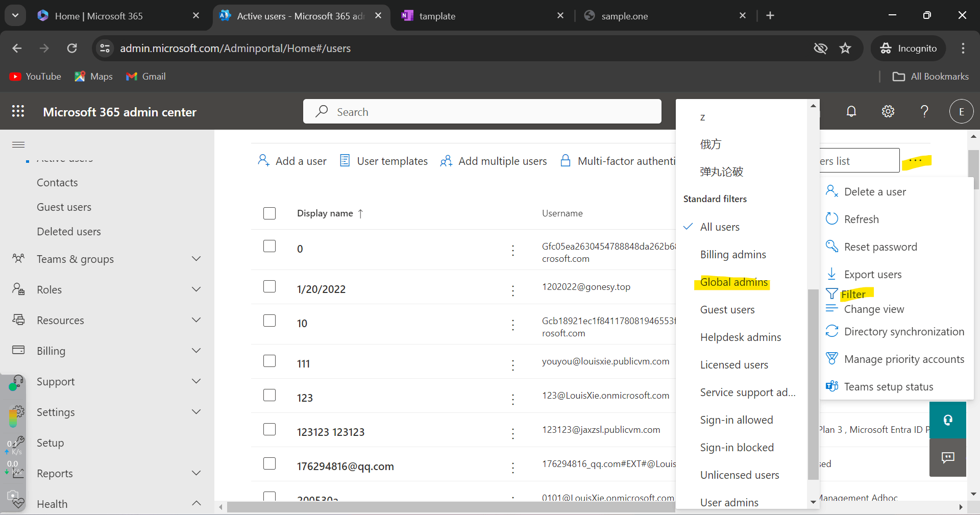Collapse the Health section
Image resolution: width=980 pixels, height=515 pixels.
tap(196, 503)
